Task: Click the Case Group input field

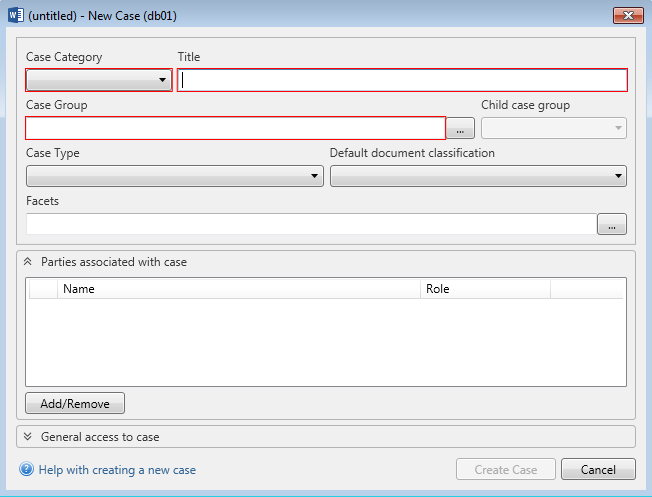Action: tap(235, 128)
